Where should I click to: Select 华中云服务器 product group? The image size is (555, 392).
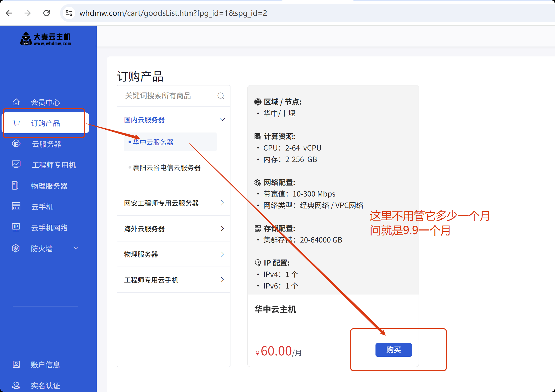click(153, 142)
